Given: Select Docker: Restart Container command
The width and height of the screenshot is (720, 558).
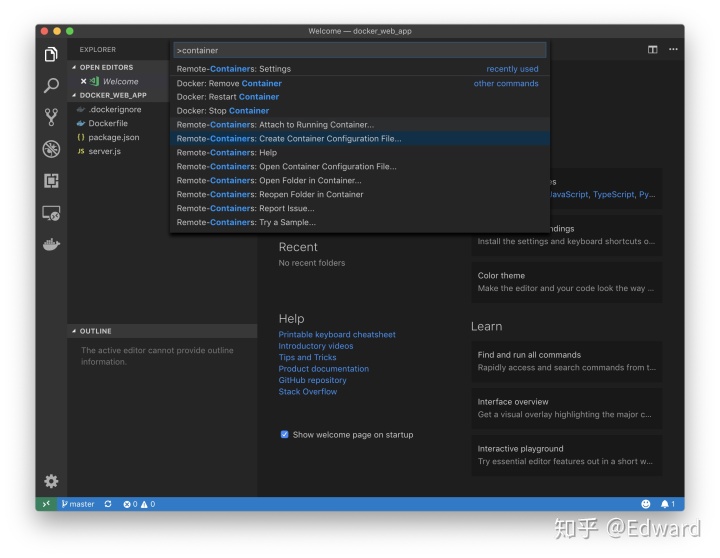Looking at the screenshot, I should 360,97.
